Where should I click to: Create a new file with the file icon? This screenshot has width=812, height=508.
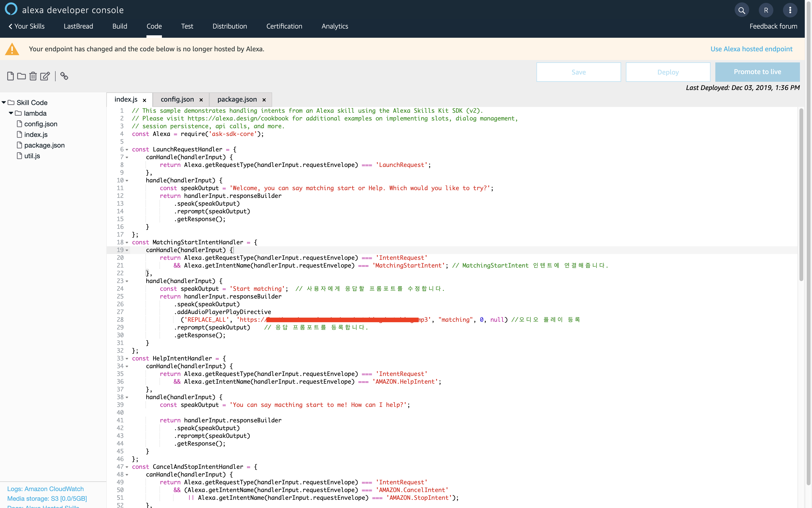[x=10, y=76]
